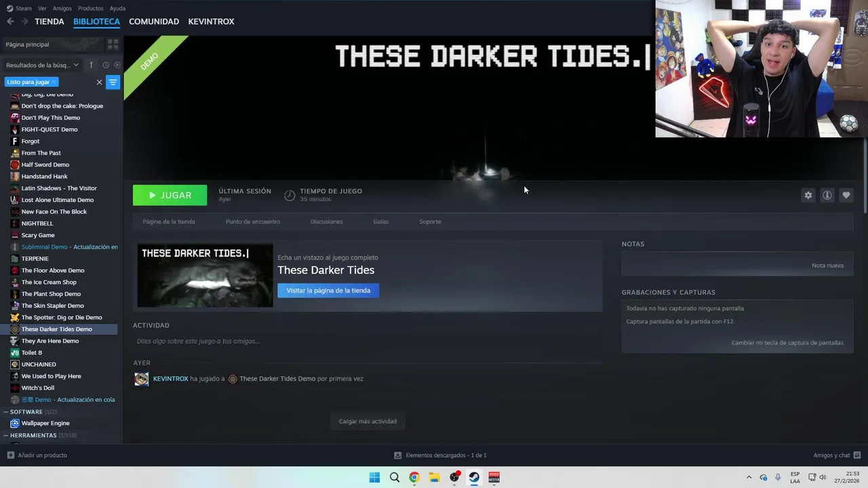Click the ready-to-play filter play icon

point(117,65)
